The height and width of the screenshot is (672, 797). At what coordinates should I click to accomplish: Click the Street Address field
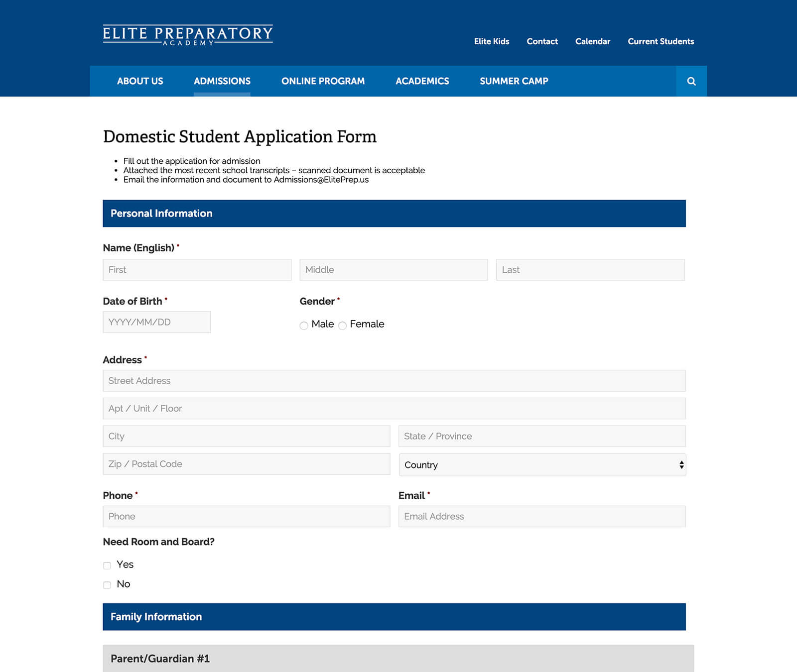tap(394, 381)
